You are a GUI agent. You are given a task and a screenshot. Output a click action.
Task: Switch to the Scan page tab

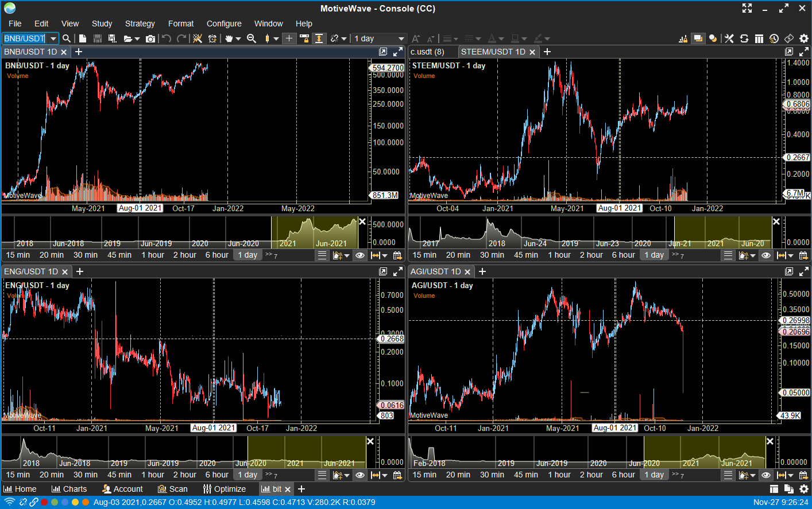pyautogui.click(x=173, y=489)
